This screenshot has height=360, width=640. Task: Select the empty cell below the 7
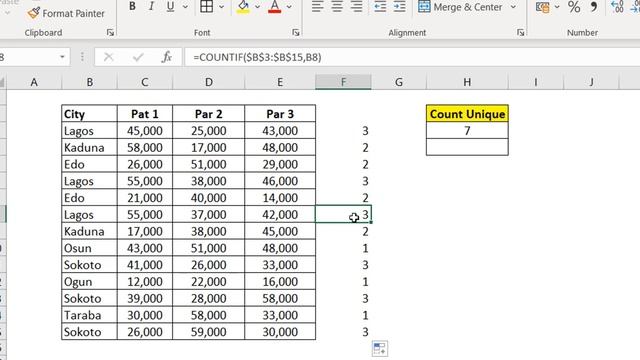coord(467,147)
